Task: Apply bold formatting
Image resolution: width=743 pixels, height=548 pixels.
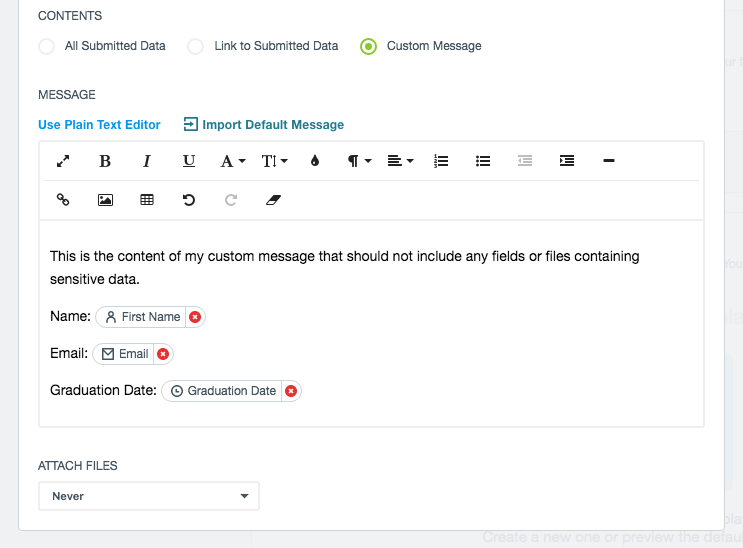Action: pos(105,161)
